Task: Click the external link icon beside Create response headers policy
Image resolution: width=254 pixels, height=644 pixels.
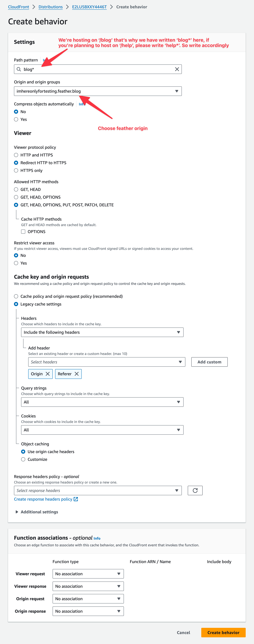Action: pyautogui.click(x=76, y=499)
